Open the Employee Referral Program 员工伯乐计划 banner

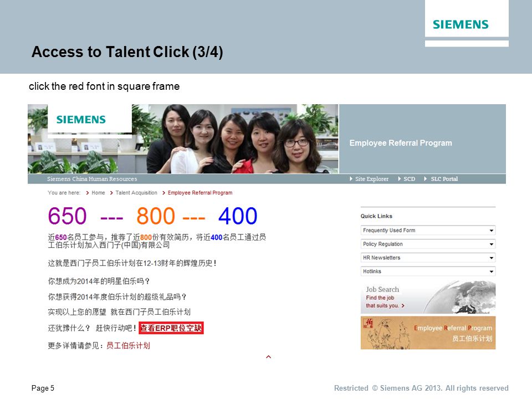(x=428, y=333)
